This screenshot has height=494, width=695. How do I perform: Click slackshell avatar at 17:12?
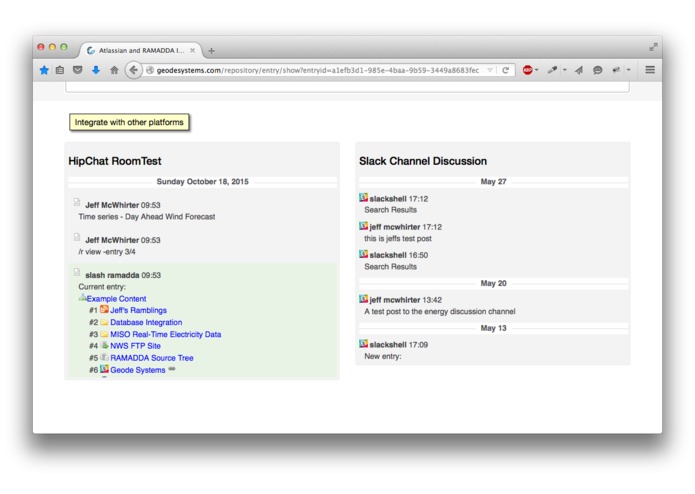click(363, 198)
